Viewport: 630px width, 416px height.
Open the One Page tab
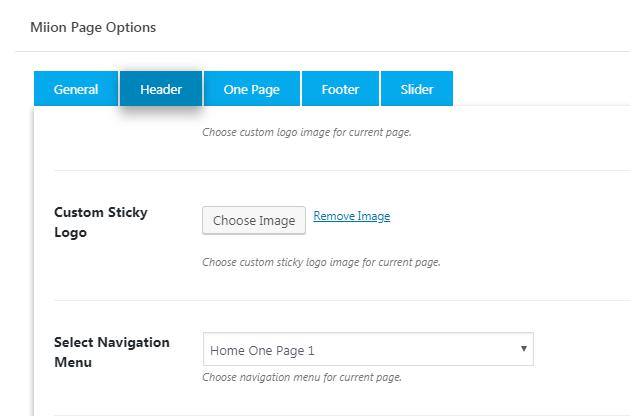tap(251, 89)
